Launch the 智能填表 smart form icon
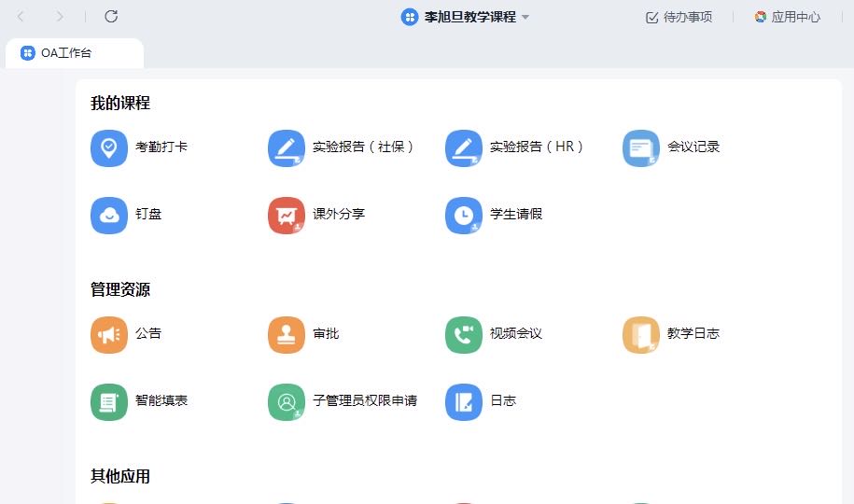Viewport: 854px width, 504px height. pos(109,402)
